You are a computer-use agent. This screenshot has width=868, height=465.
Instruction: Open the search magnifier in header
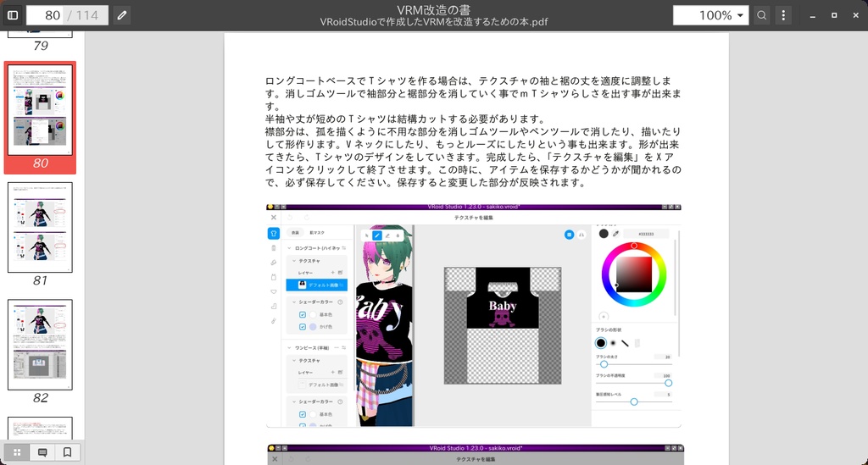click(x=762, y=15)
